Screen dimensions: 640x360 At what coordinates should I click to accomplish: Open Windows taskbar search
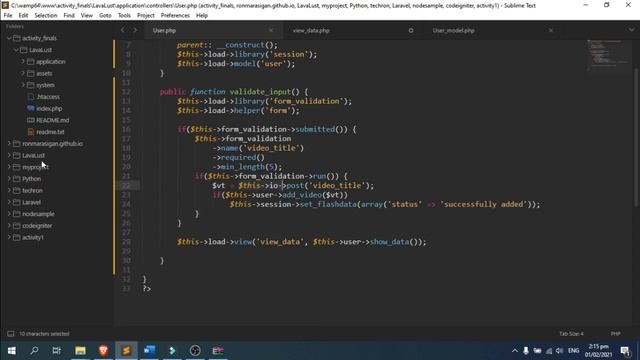tap(34, 351)
